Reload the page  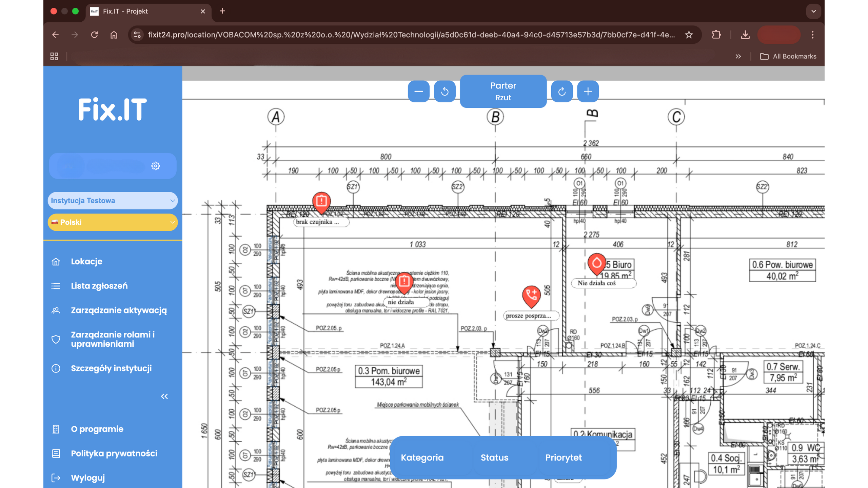[94, 35]
